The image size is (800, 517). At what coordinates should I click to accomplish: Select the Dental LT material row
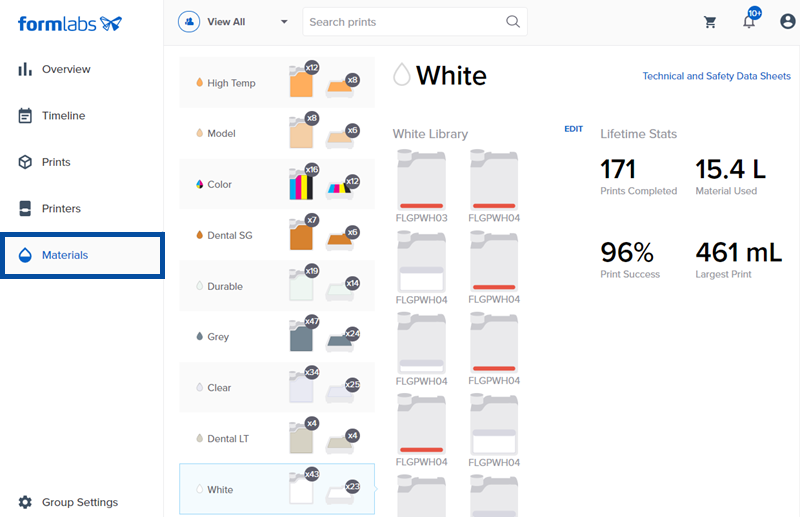277,438
